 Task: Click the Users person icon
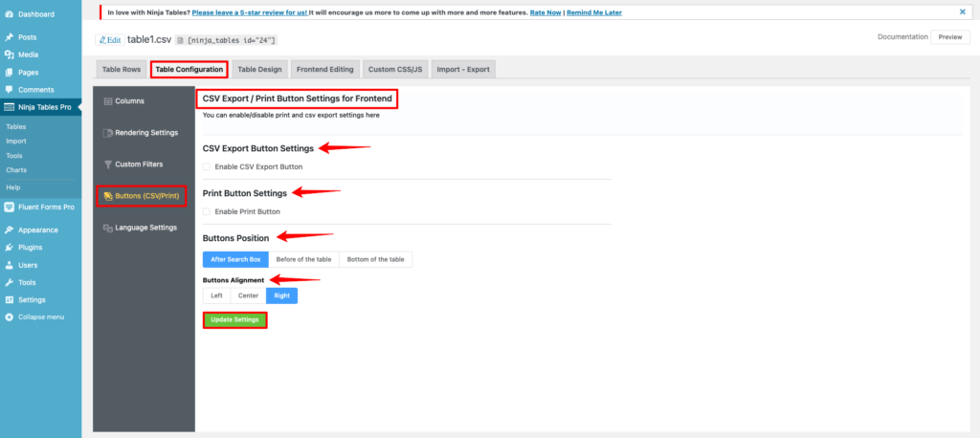10,265
